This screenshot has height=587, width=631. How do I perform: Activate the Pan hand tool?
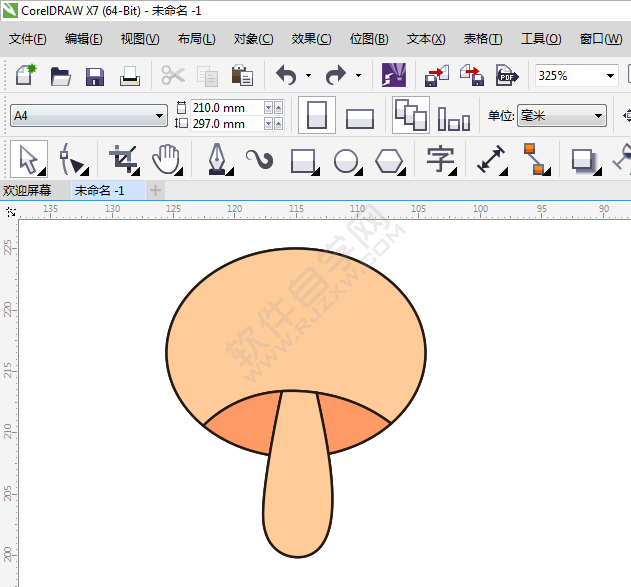point(164,159)
